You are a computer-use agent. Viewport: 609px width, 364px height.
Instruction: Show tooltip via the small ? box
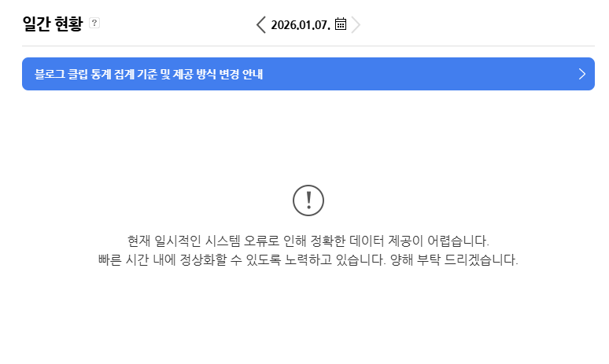coord(94,24)
